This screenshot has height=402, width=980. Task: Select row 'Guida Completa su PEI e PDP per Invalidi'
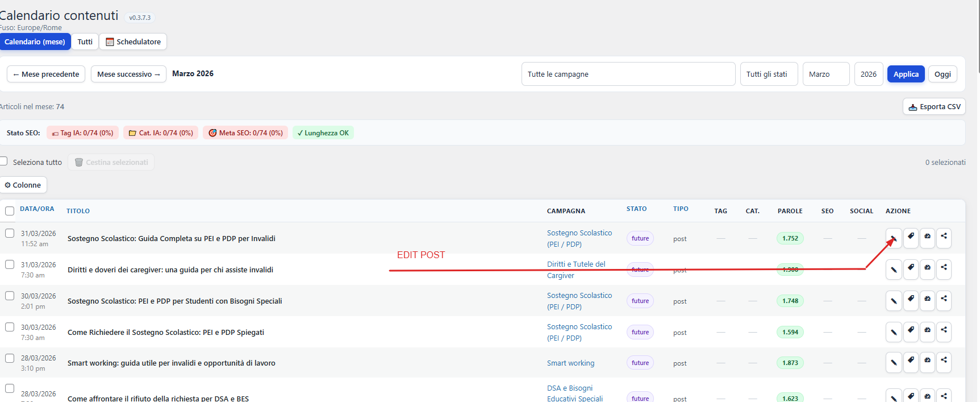tap(10, 233)
